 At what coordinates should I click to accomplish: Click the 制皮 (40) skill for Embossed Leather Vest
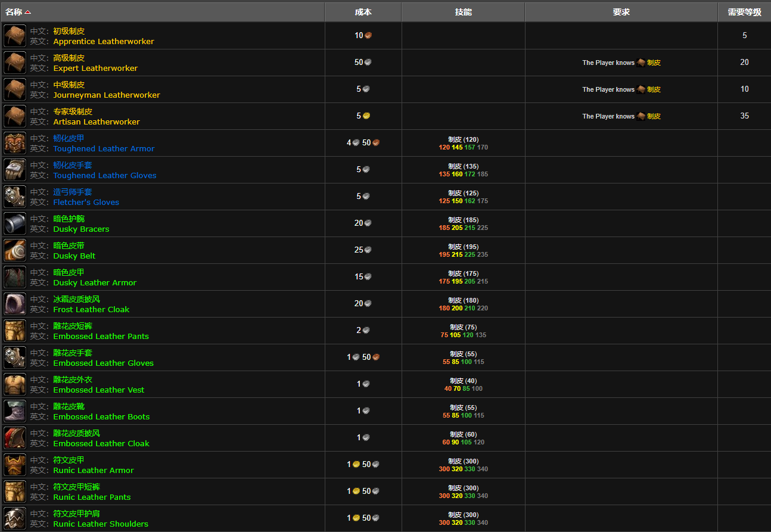point(463,381)
